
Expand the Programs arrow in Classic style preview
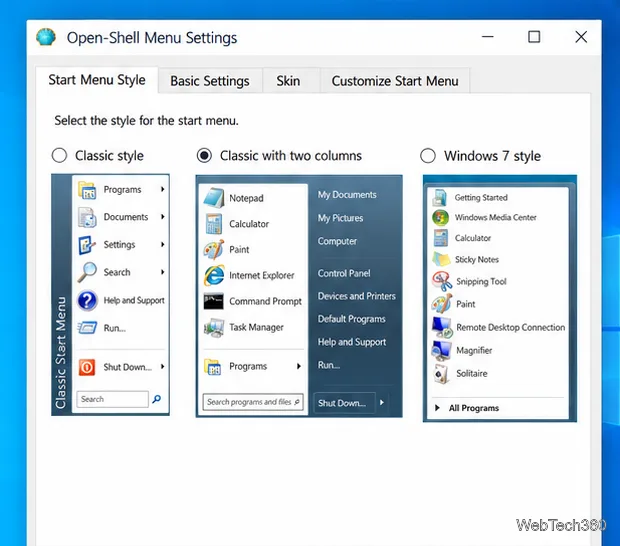click(x=162, y=189)
